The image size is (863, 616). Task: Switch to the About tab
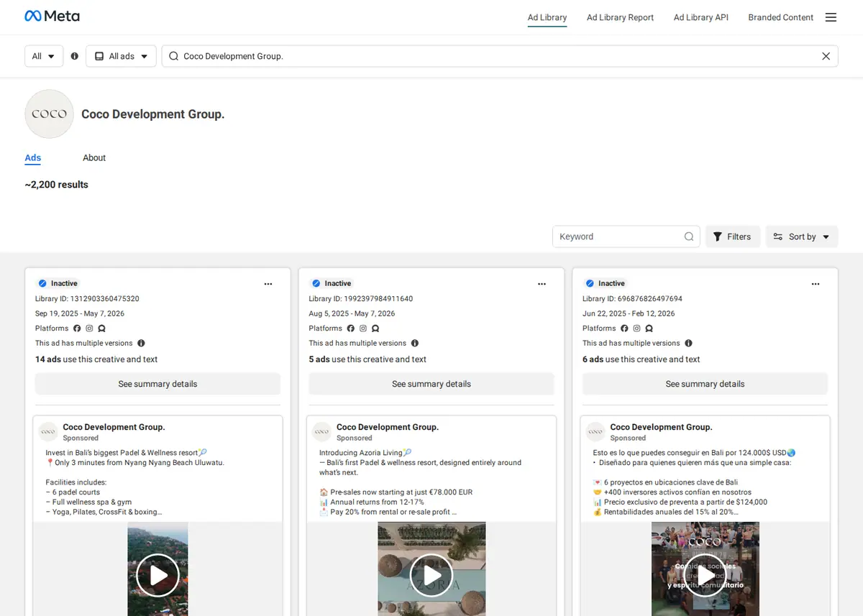click(x=94, y=158)
